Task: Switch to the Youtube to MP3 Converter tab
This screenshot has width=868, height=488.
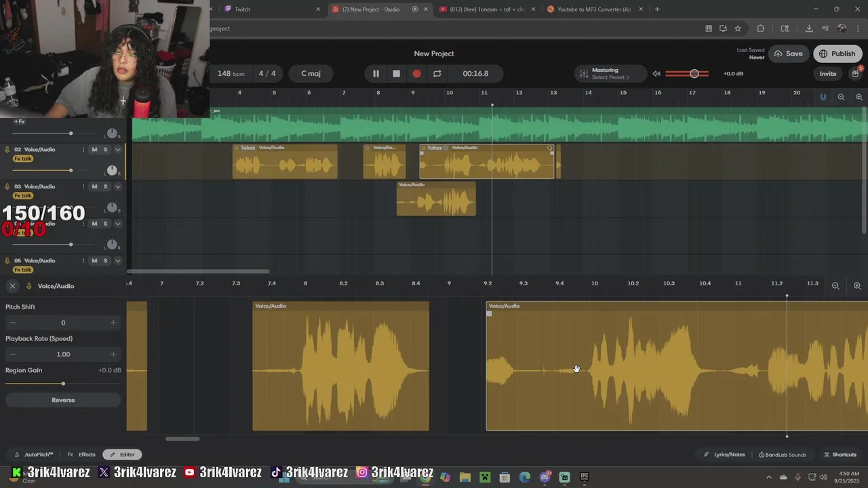Action: 595,9
